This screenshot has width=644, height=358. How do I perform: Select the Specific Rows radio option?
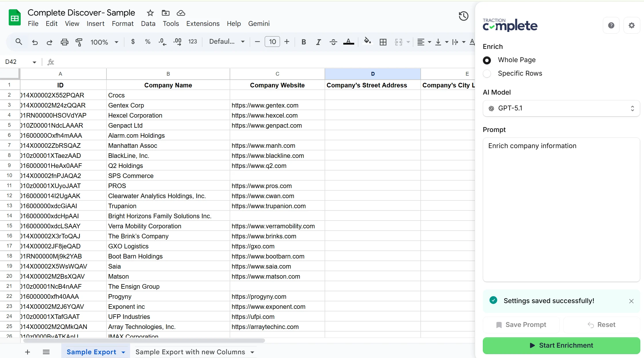click(487, 74)
